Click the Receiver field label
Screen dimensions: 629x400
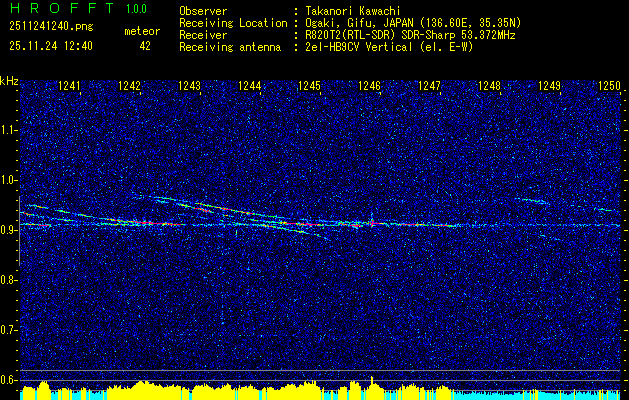[203, 35]
